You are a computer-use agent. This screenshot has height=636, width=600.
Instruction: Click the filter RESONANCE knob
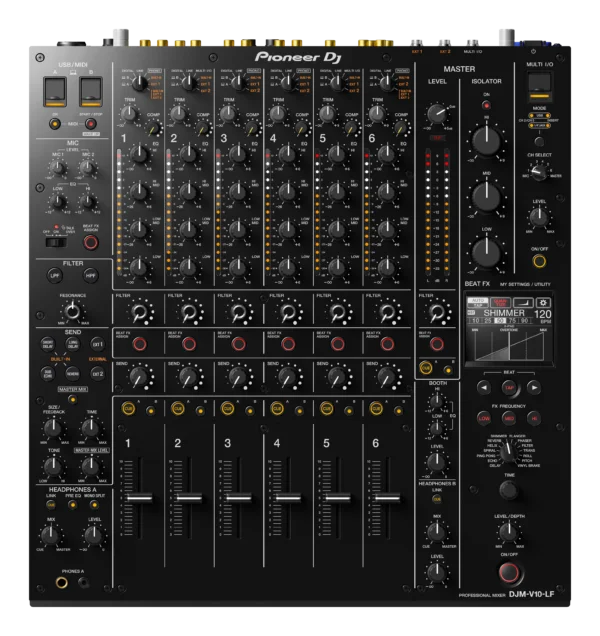coord(73,312)
